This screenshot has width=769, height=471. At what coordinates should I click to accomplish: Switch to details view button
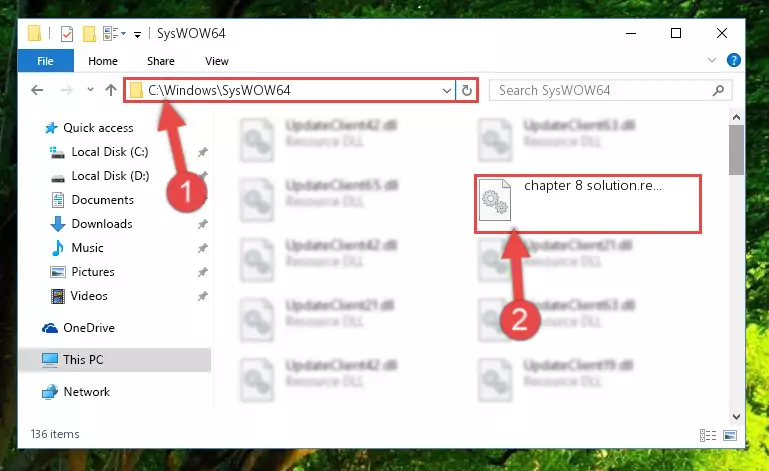708,435
